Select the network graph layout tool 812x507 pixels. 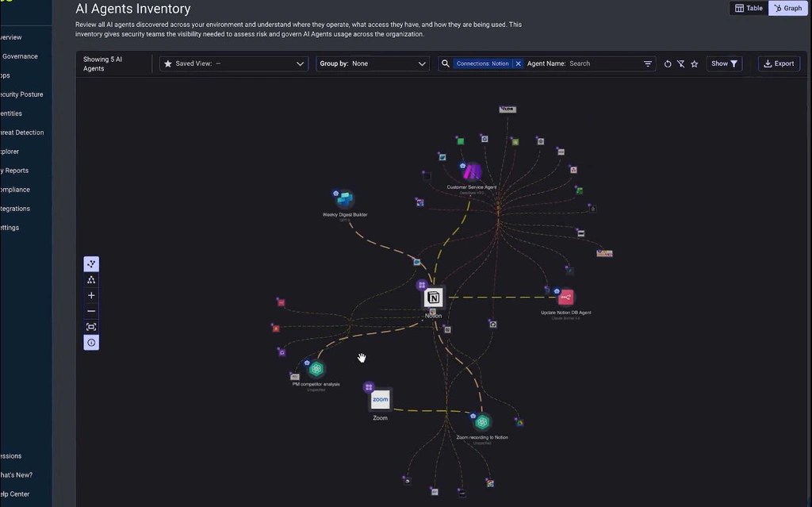(x=91, y=264)
